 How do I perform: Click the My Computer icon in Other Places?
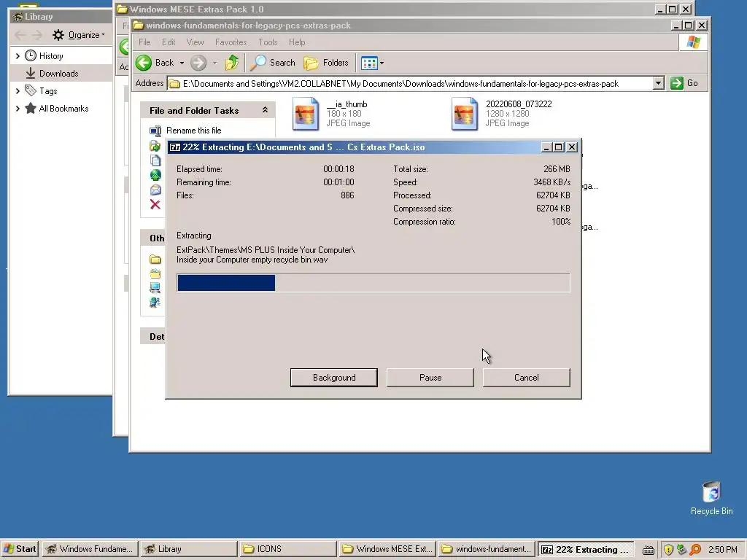pos(155,287)
